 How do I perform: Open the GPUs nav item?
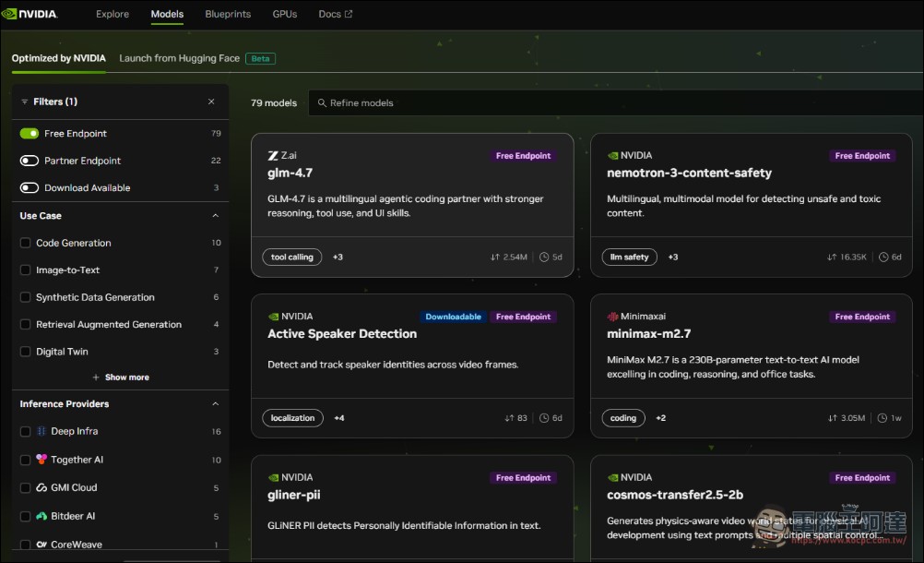(285, 14)
